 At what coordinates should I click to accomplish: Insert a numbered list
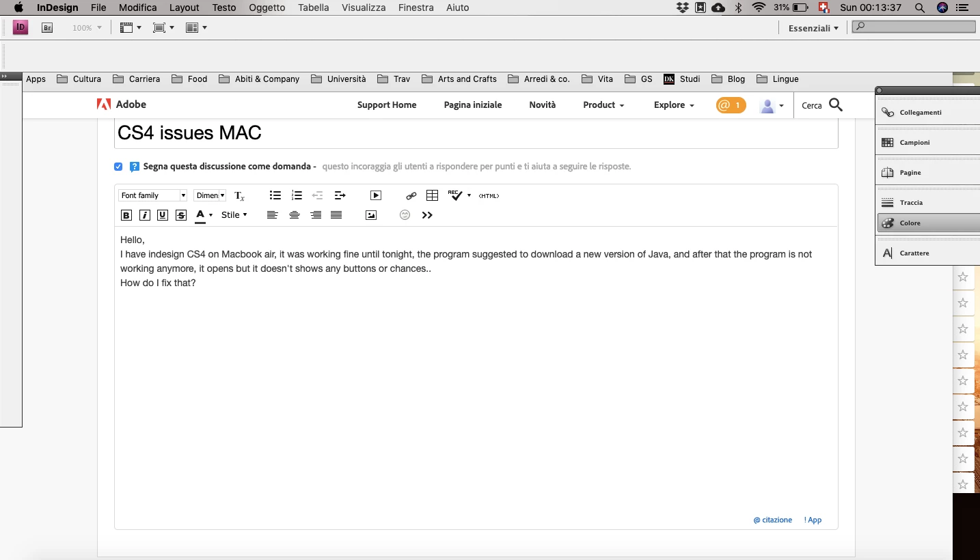[x=297, y=195]
